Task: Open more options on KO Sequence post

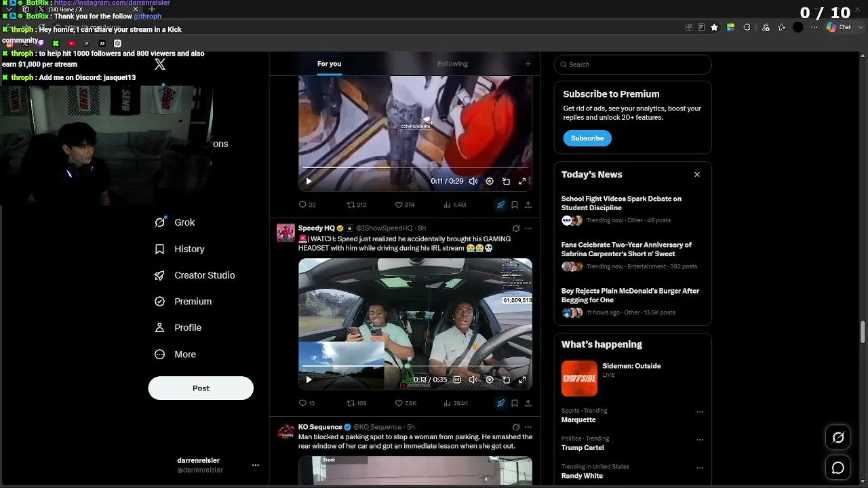Action: pos(528,427)
